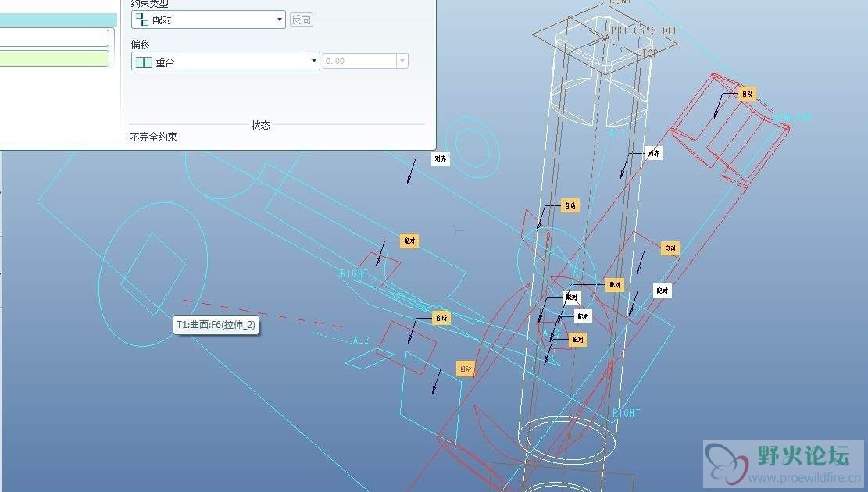Image resolution: width=868 pixels, height=492 pixels.
Task: Open the 约束类型 dropdown showing 配对
Action: click(x=208, y=20)
